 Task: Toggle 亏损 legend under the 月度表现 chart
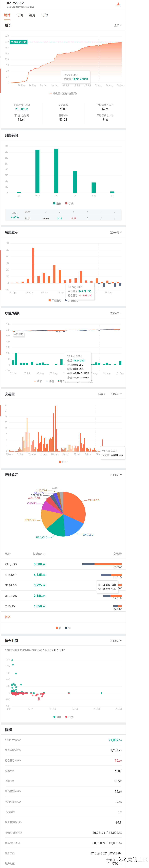(69, 204)
